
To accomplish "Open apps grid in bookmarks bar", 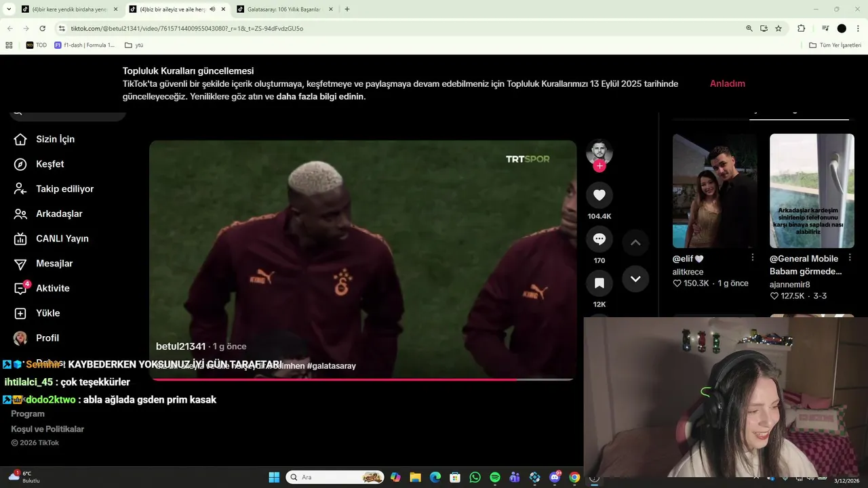I will pos(9,45).
